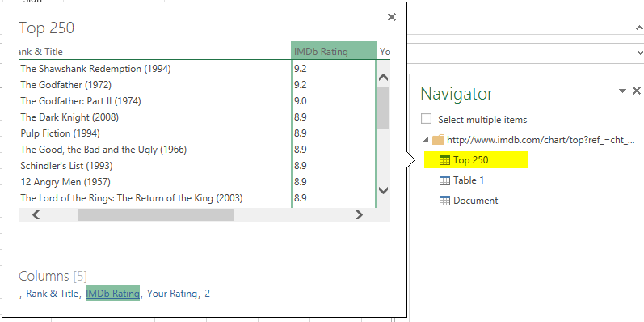The image size is (644, 322).
Task: Click the IMDb Rating column link
Action: pos(112,293)
